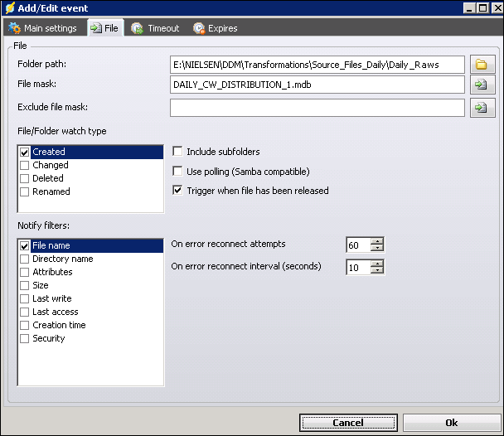
Task: Click the icon button beside Exclude file mask
Action: coord(480,108)
